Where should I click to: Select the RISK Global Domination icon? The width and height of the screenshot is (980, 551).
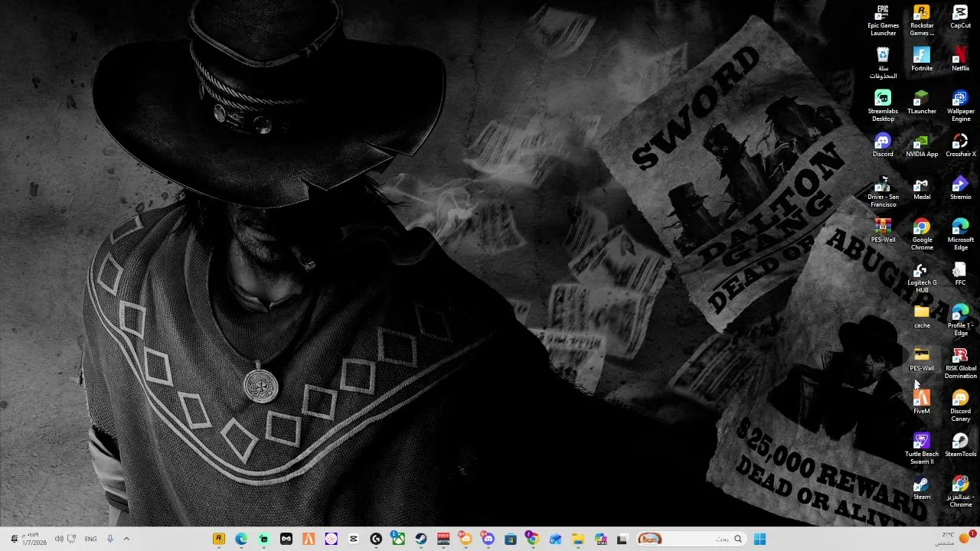[x=960, y=364]
